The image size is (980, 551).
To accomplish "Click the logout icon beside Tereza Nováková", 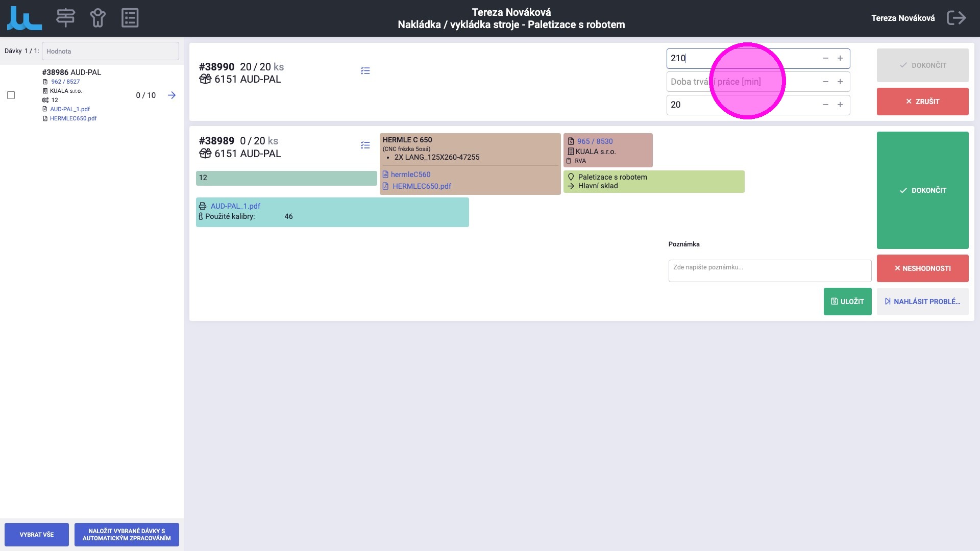I will point(956,18).
